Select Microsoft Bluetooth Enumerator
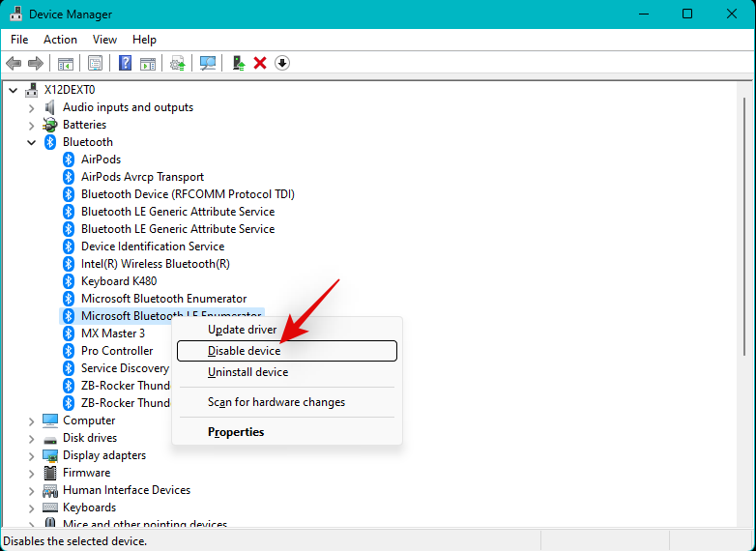 [x=163, y=298]
